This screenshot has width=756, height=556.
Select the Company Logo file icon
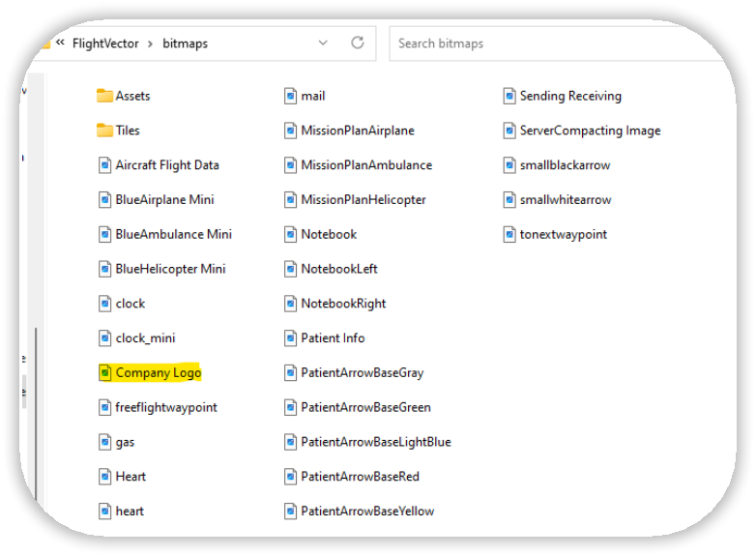coord(105,372)
